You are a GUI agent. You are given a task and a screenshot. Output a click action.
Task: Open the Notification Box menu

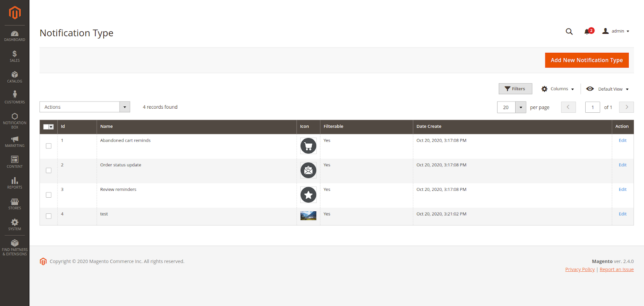pos(14,121)
